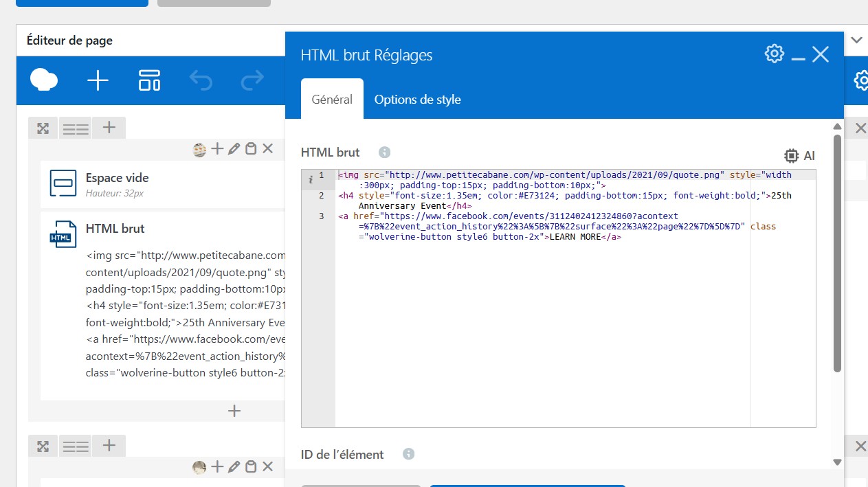Open the templates layout icon

[149, 80]
